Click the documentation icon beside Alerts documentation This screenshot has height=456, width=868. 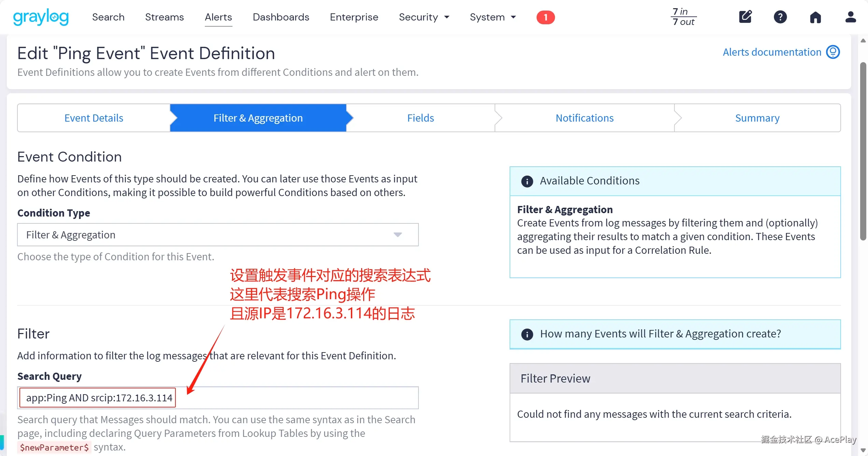tap(833, 52)
